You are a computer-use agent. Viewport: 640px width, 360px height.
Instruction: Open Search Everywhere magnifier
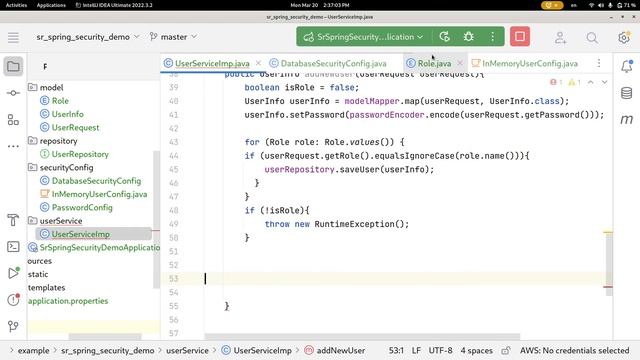point(592,38)
